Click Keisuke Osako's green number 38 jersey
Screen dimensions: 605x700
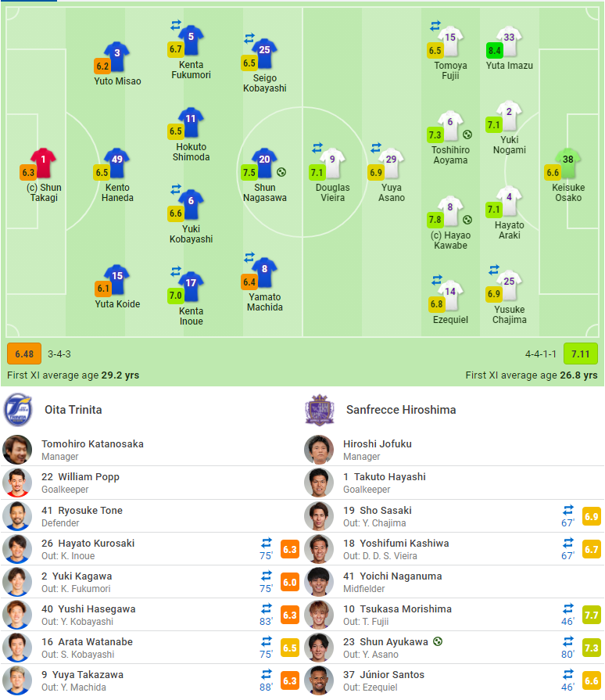[568, 163]
